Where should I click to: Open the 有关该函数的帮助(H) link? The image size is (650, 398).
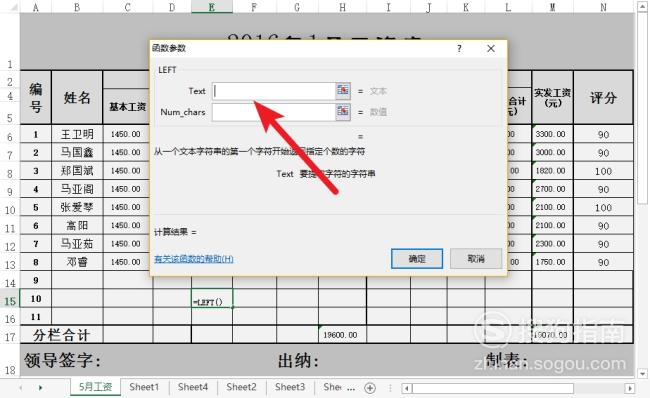194,259
